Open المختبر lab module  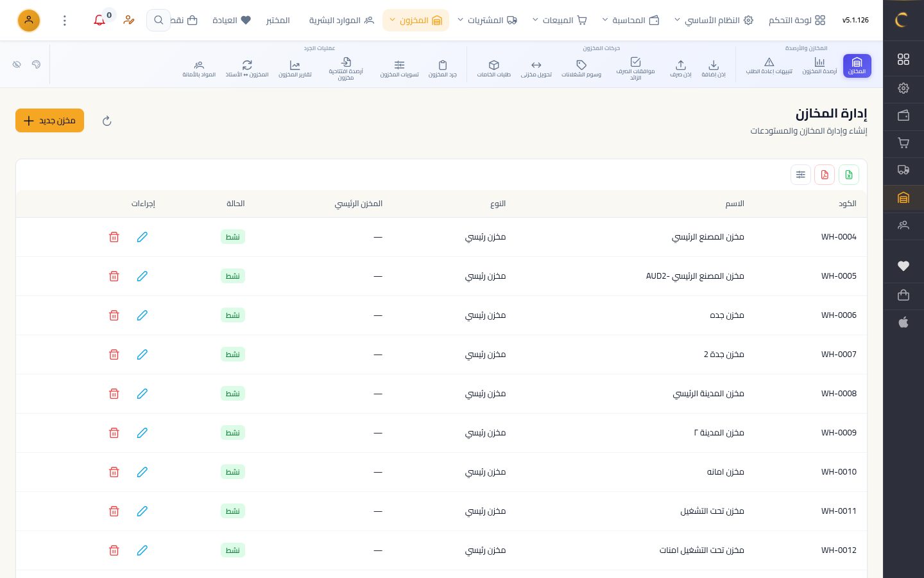(x=278, y=21)
